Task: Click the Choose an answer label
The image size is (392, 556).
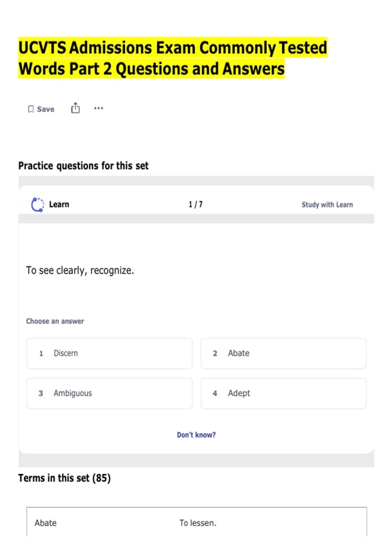Action: 55,321
